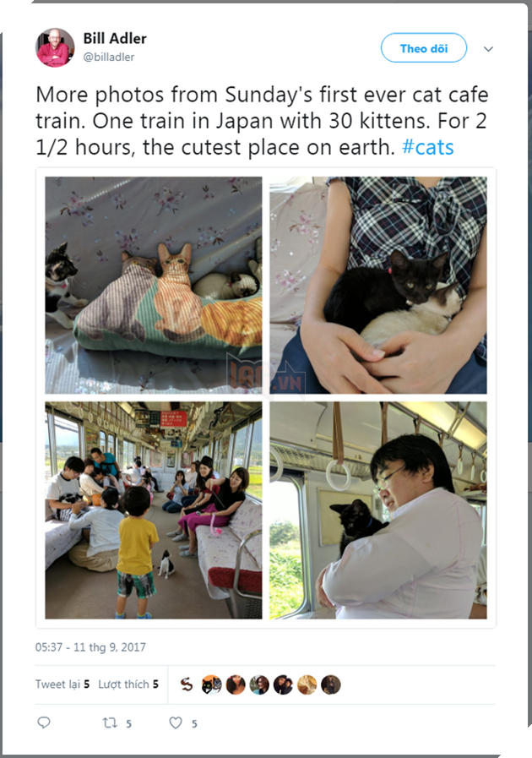Open the last liker avatar in row
Screen dimensions: 532x758
pyautogui.click(x=331, y=684)
